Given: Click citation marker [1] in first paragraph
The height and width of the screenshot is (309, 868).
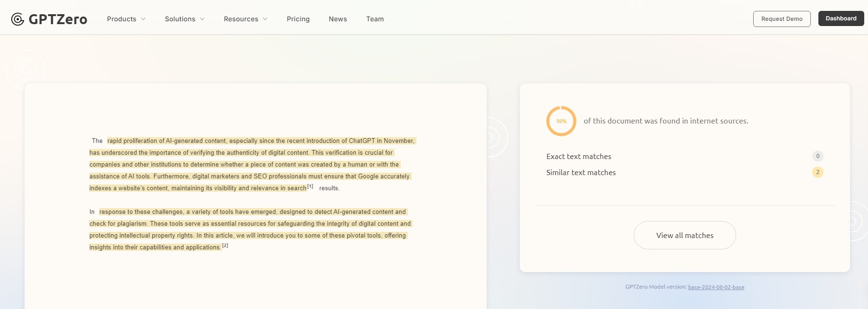Looking at the screenshot, I should pyautogui.click(x=310, y=186).
